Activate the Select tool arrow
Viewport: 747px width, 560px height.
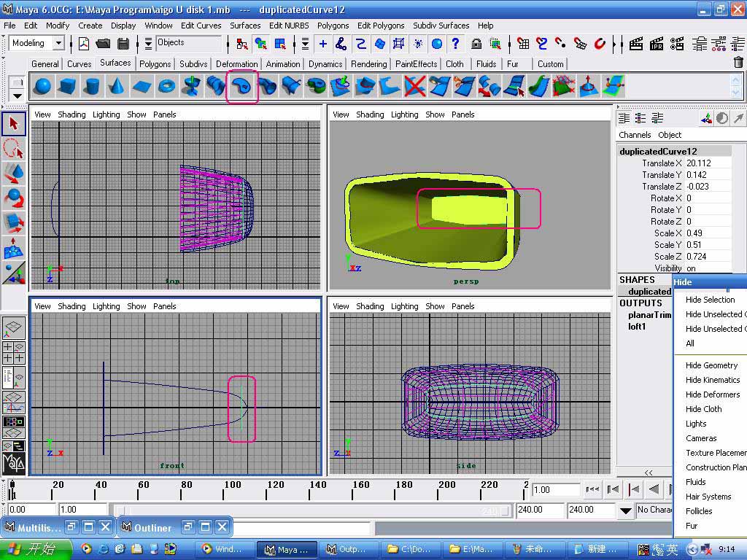[13, 124]
